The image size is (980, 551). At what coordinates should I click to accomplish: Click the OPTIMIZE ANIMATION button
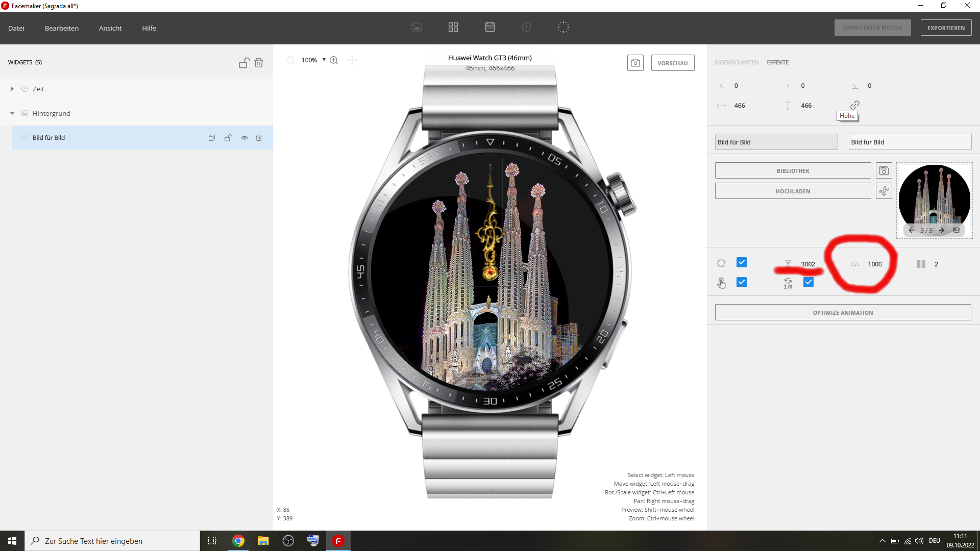(x=843, y=313)
